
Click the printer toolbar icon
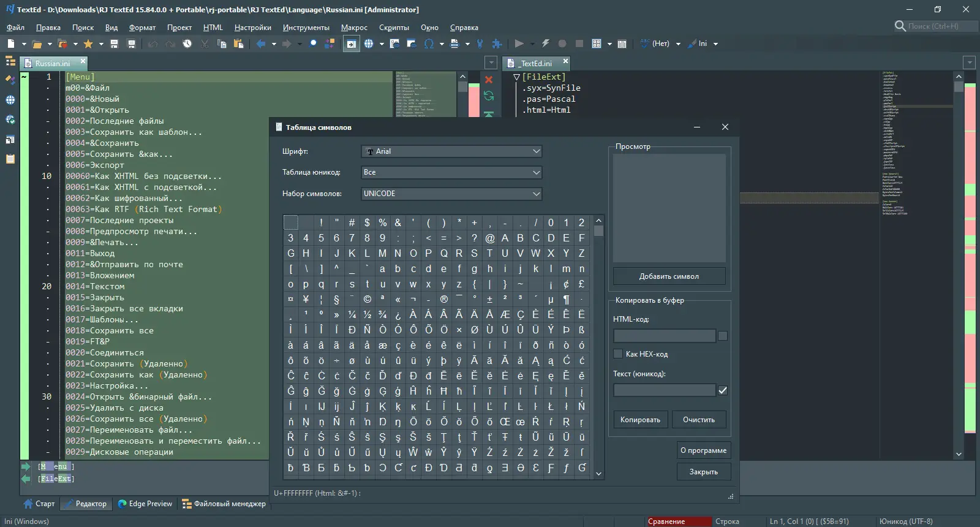[x=454, y=44]
